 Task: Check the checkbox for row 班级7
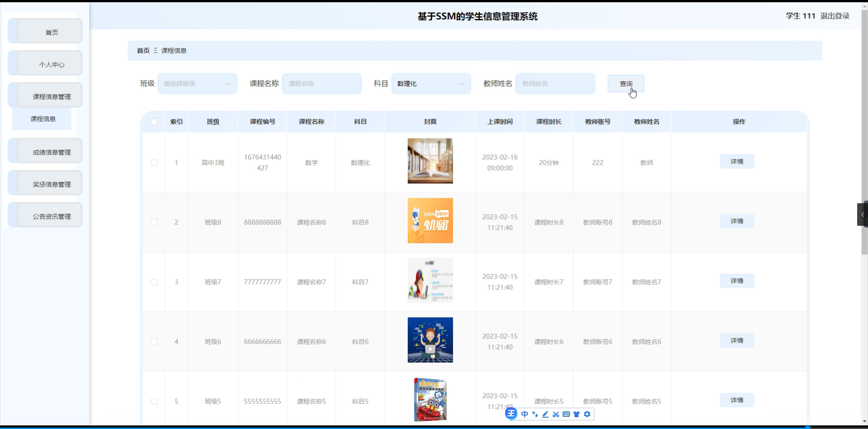point(154,282)
